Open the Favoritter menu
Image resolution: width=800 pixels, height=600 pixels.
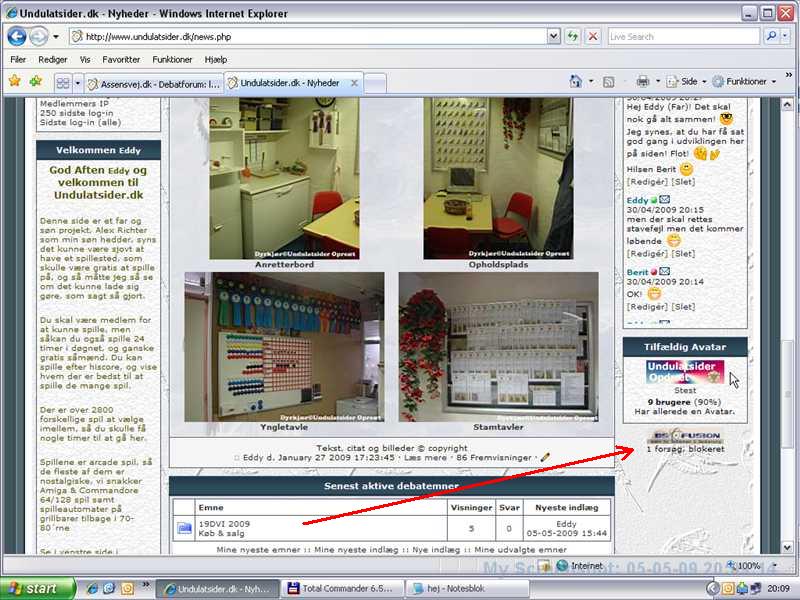point(121,60)
